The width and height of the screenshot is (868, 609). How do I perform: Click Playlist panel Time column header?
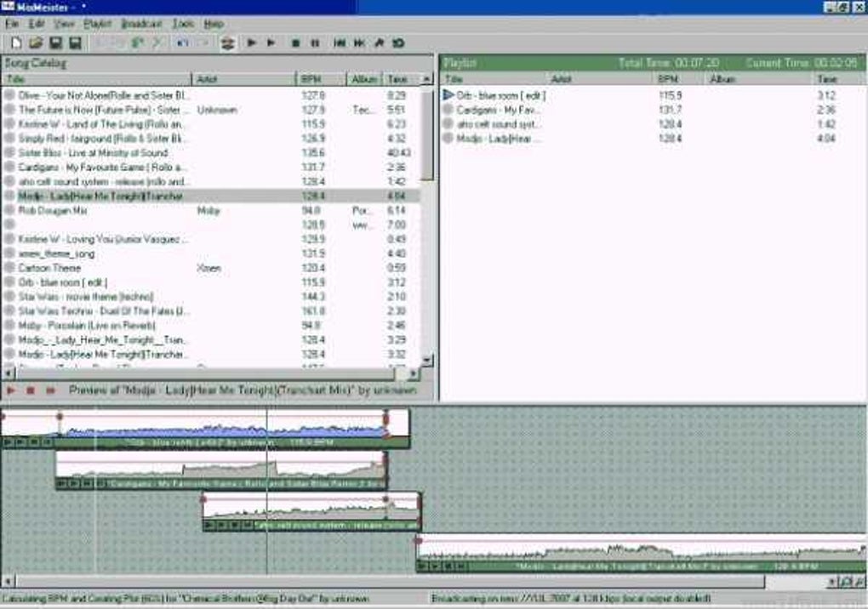point(839,79)
